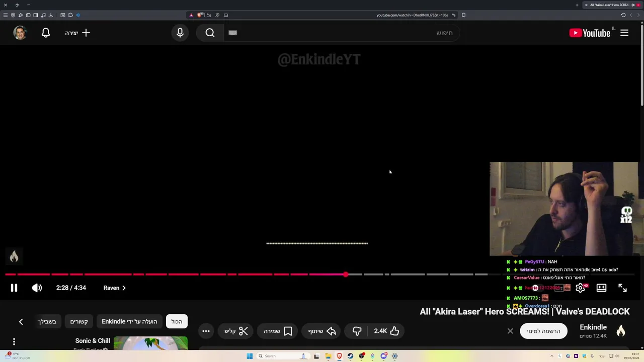
Task: Dislike the video with thumbs down
Action: point(357,331)
